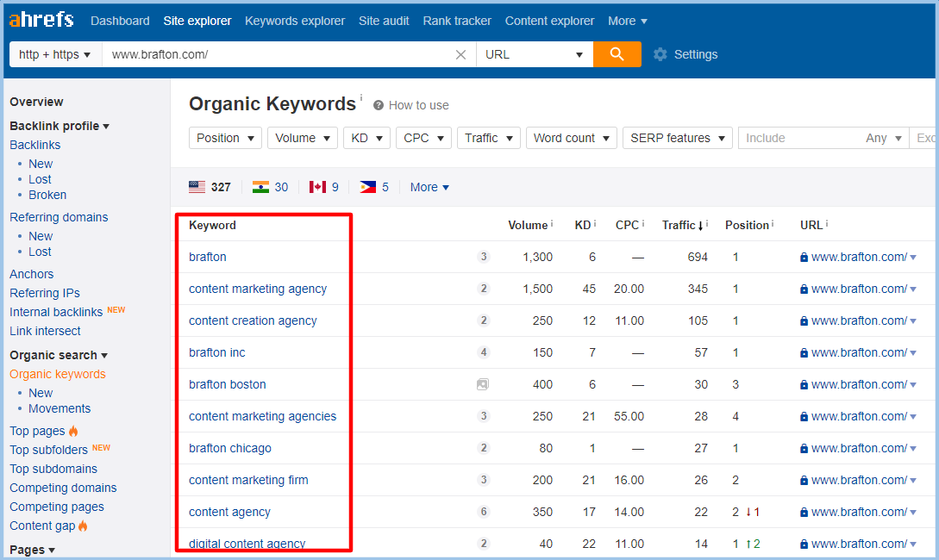Viewport: 939px width, 560px height.
Task: Open Overview in the sidebar
Action: point(36,102)
